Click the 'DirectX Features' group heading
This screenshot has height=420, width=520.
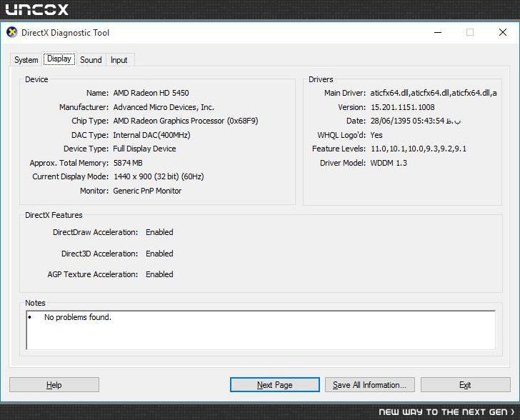(54, 215)
